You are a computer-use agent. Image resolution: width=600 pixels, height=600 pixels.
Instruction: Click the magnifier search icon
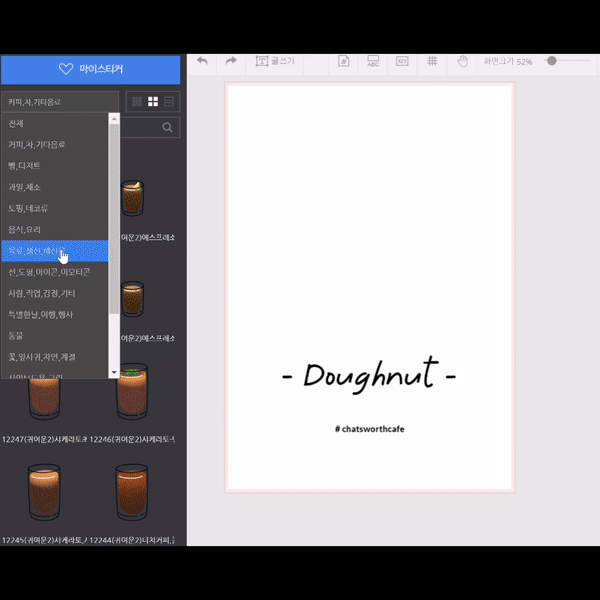[x=167, y=127]
